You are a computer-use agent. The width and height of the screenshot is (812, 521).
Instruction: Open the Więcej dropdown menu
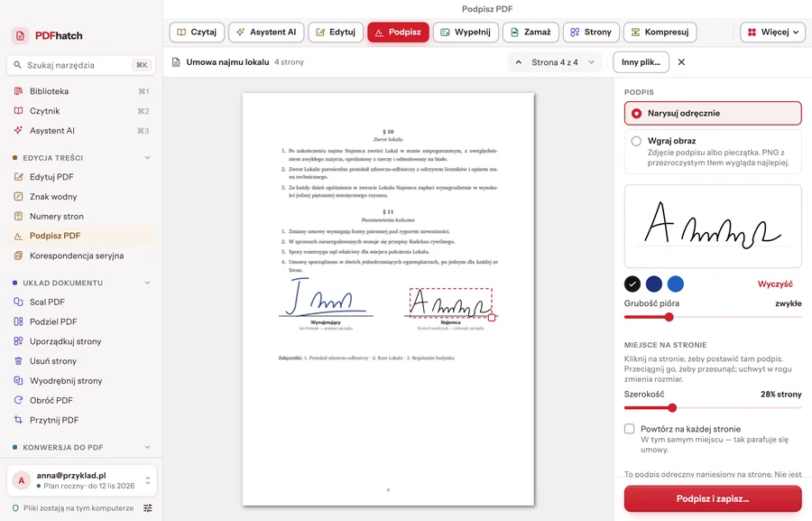[772, 33]
